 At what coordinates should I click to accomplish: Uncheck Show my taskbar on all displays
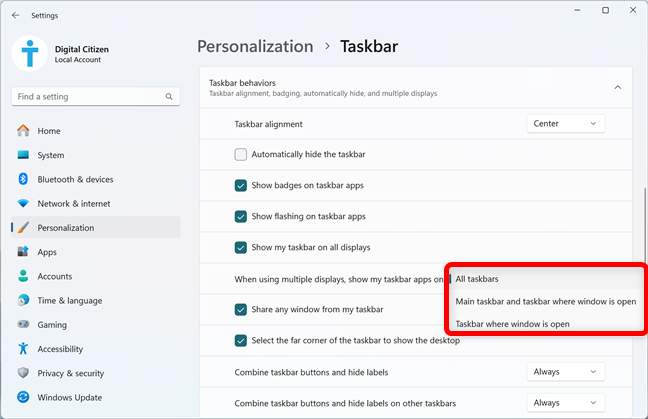click(241, 248)
